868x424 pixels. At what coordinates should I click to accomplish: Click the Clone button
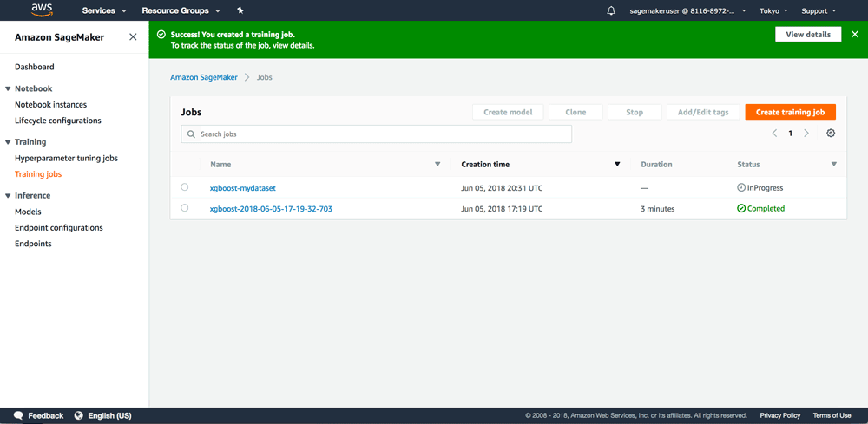(x=575, y=112)
